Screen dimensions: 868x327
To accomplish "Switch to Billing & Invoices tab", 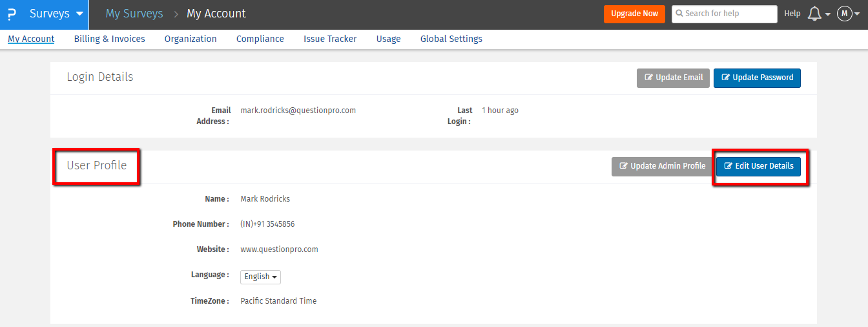I will 110,39.
